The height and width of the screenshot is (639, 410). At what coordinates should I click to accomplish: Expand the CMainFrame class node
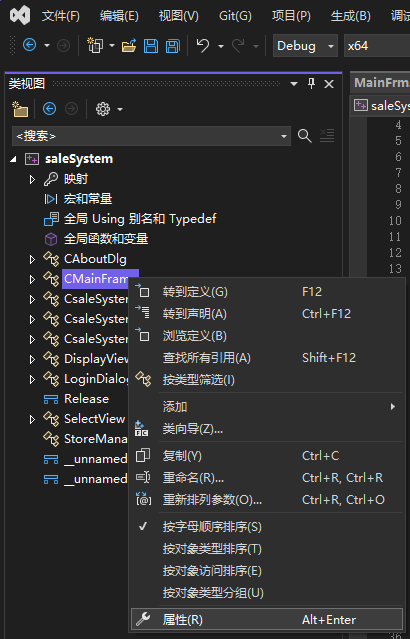[x=32, y=279]
